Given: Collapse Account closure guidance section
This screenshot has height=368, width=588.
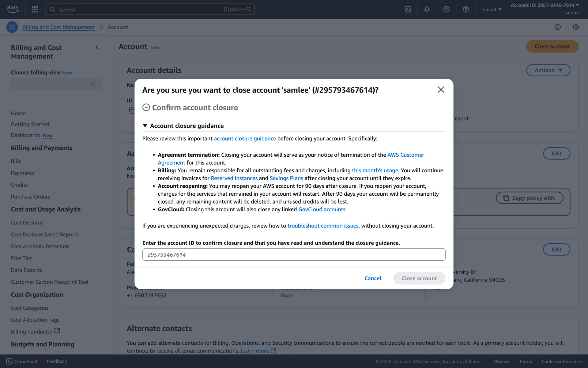Looking at the screenshot, I should pos(145,126).
